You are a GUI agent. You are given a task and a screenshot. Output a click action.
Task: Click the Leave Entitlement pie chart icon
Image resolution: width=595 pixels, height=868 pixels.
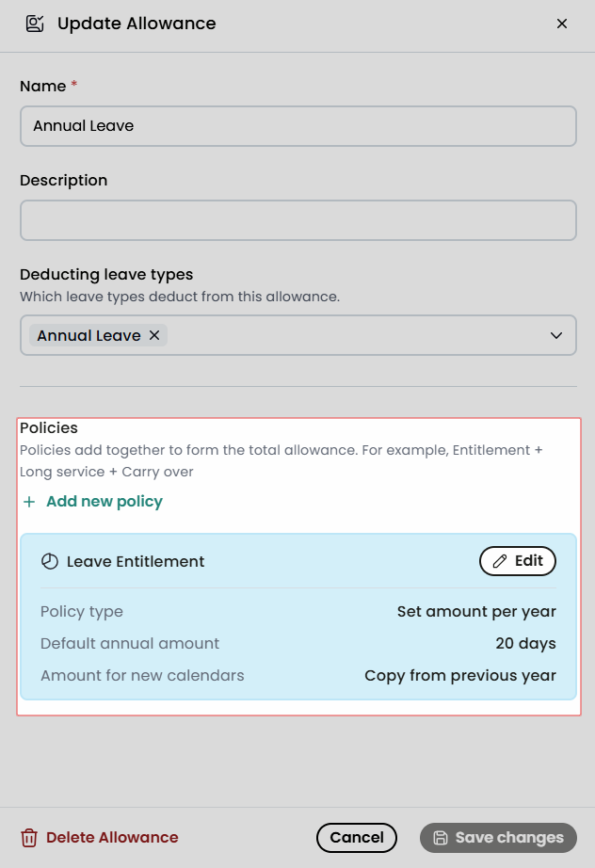(x=50, y=561)
